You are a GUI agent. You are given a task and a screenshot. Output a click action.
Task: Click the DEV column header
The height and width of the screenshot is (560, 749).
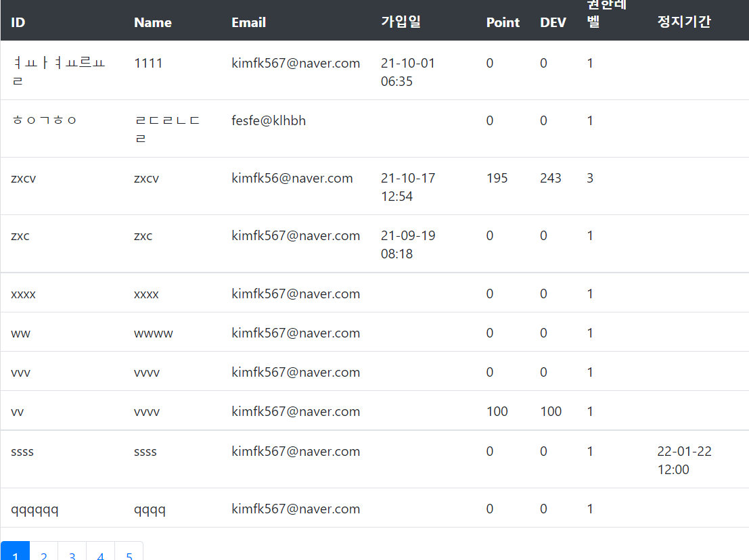pos(553,22)
